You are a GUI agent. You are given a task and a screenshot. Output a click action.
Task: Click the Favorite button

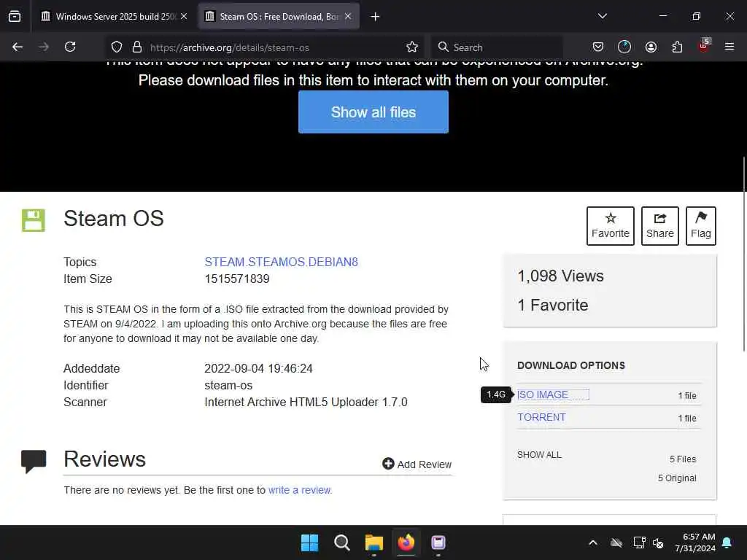[611, 226]
